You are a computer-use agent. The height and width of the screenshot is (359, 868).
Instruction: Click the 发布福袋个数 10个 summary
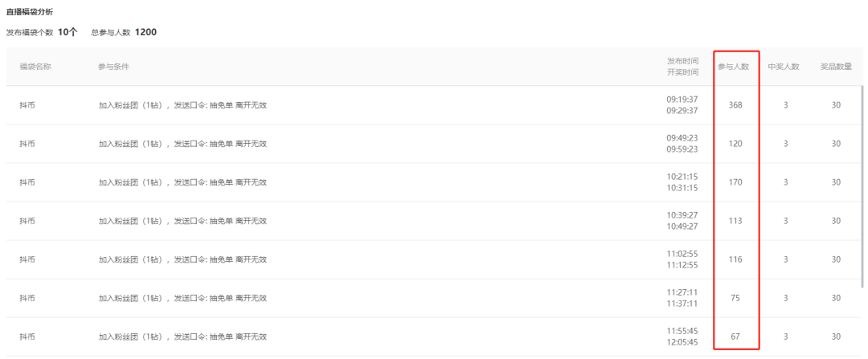42,32
